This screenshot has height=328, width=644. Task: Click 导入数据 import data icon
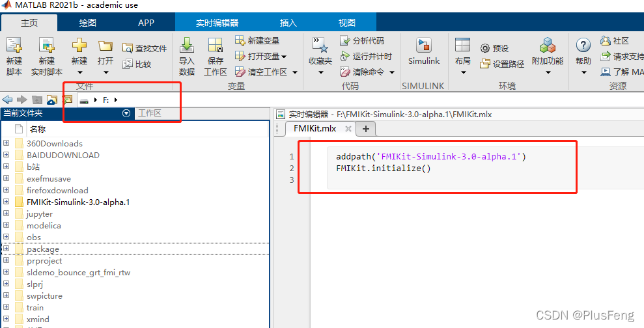click(x=187, y=45)
